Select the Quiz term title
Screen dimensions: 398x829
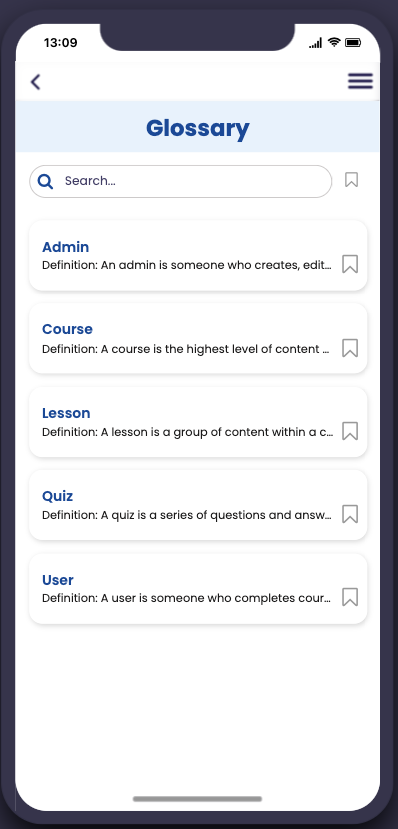click(58, 496)
